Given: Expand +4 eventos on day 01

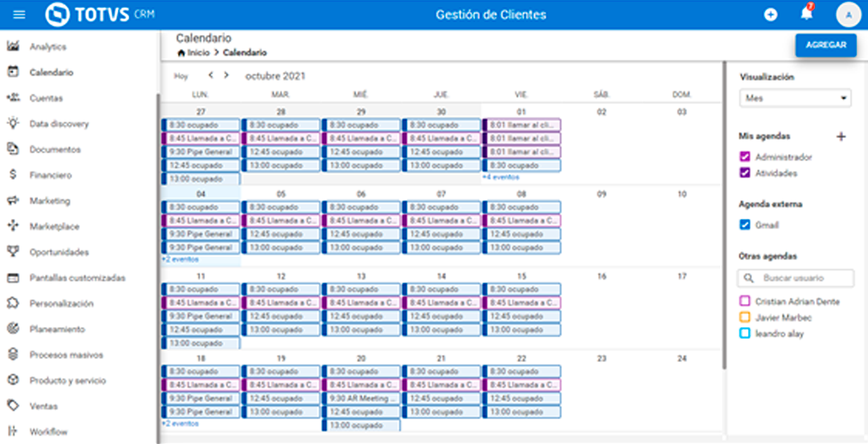Looking at the screenshot, I should [x=500, y=177].
